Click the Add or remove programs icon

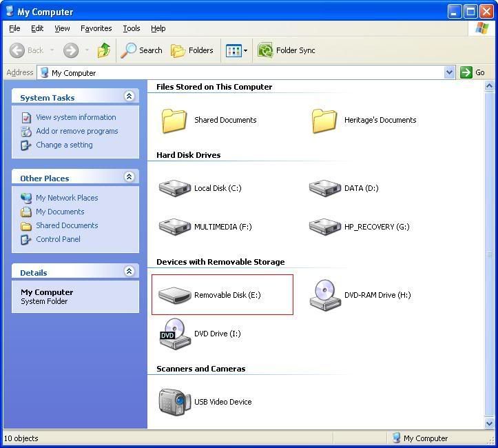click(26, 131)
